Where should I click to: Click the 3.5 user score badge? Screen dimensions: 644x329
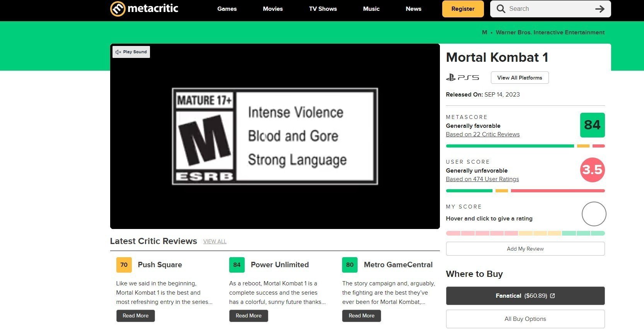(592, 170)
